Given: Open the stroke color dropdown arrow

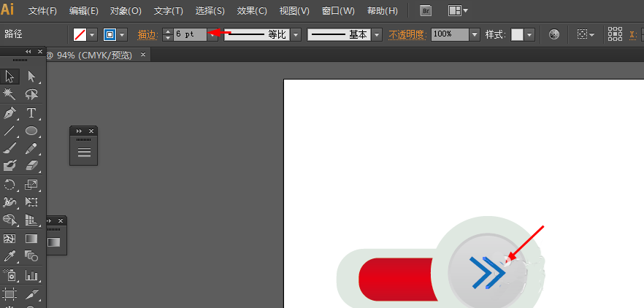Looking at the screenshot, I should click(x=123, y=35).
